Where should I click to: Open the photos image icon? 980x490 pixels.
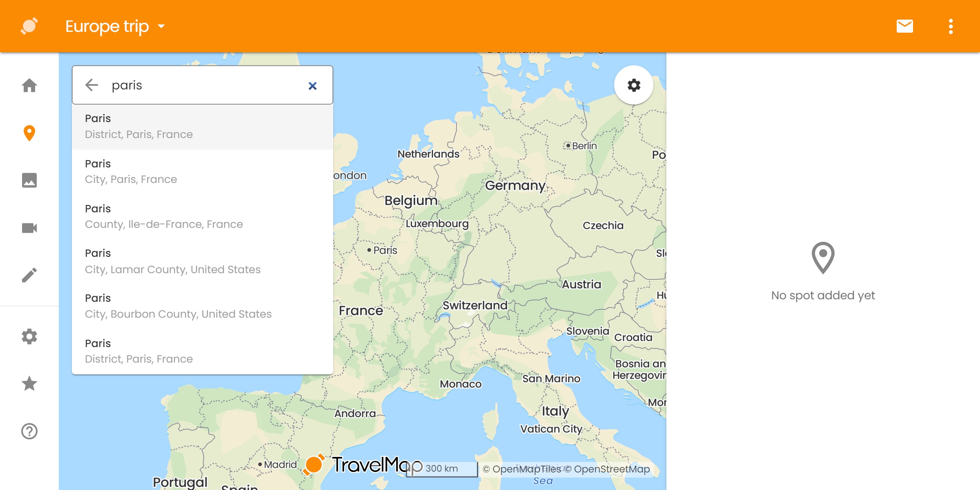29,180
